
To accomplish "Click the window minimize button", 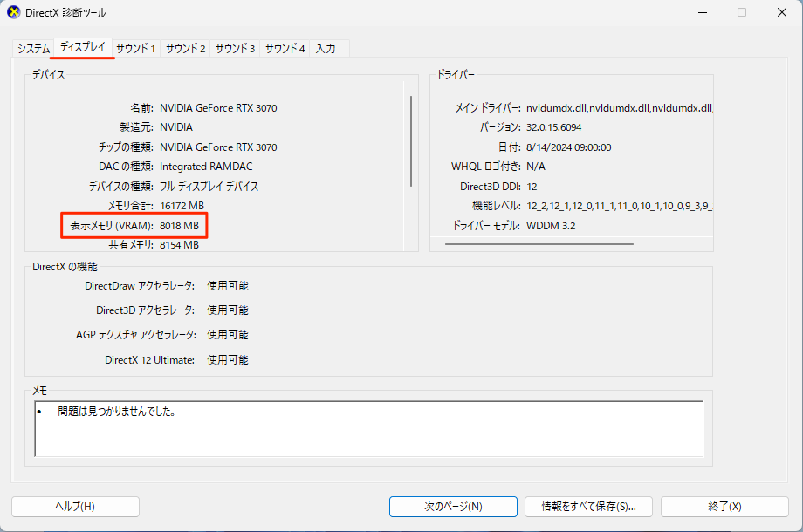I will click(x=702, y=12).
